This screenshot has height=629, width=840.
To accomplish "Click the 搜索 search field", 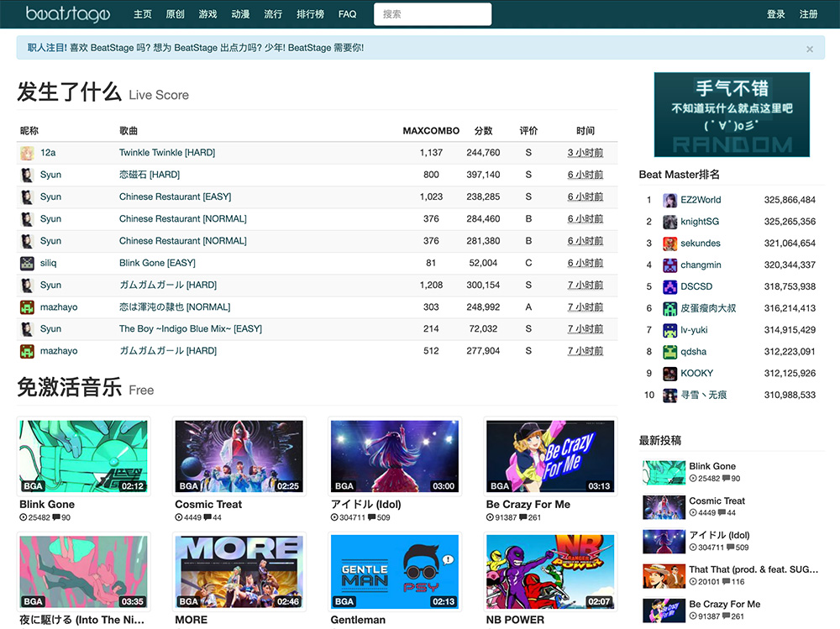I will click(x=433, y=14).
